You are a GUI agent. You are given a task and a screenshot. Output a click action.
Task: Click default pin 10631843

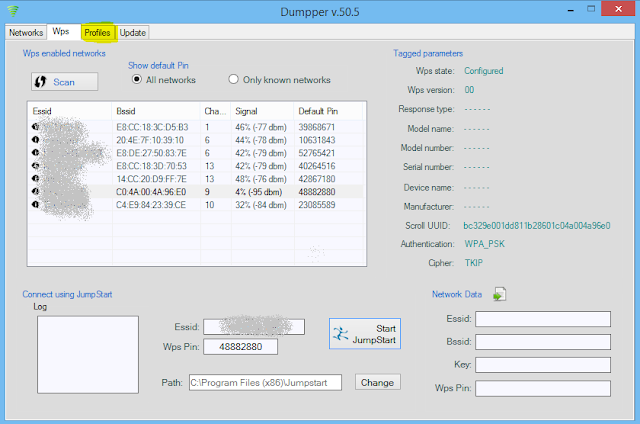317,140
